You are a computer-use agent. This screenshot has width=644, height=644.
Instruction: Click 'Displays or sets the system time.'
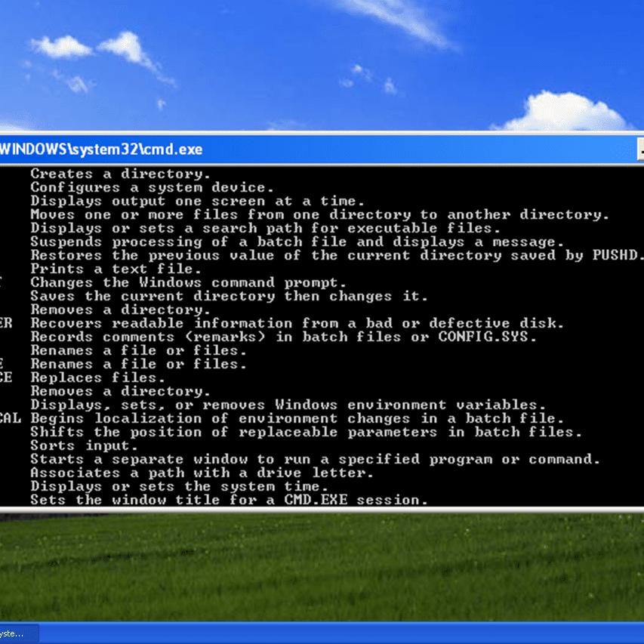coord(180,486)
